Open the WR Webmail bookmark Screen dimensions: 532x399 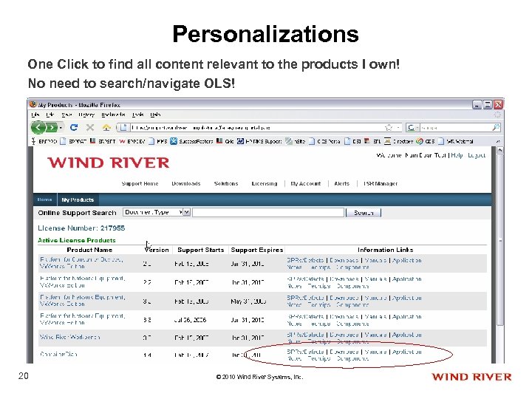point(455,141)
